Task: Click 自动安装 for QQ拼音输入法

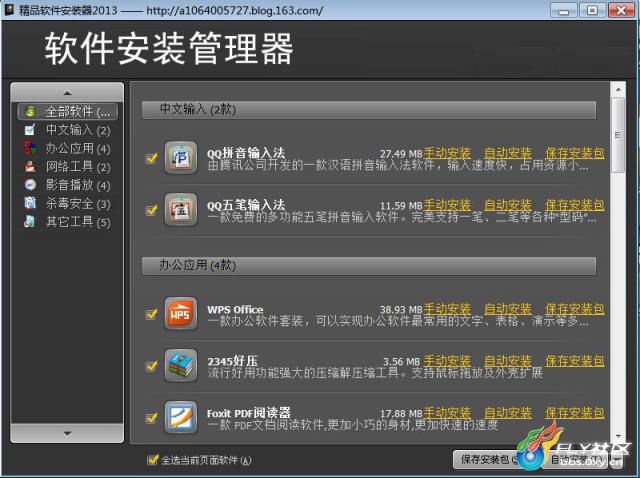Action: click(507, 153)
